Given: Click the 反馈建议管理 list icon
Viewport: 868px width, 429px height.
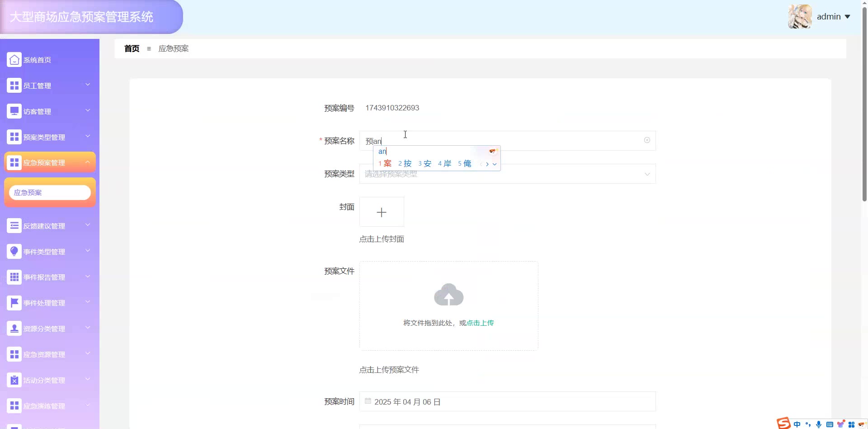Looking at the screenshot, I should click(14, 226).
